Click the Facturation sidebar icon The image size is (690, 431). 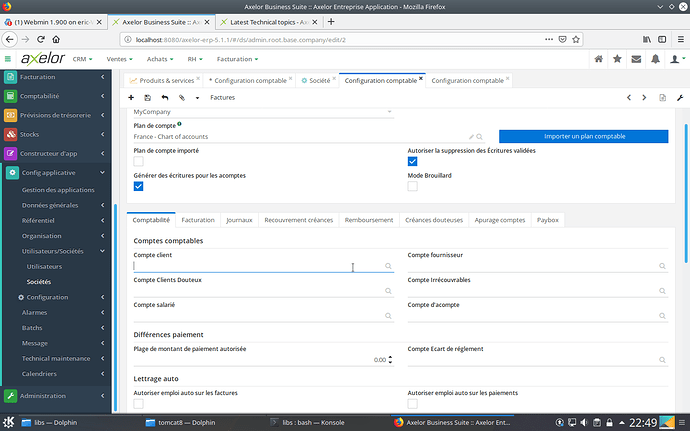(11, 77)
